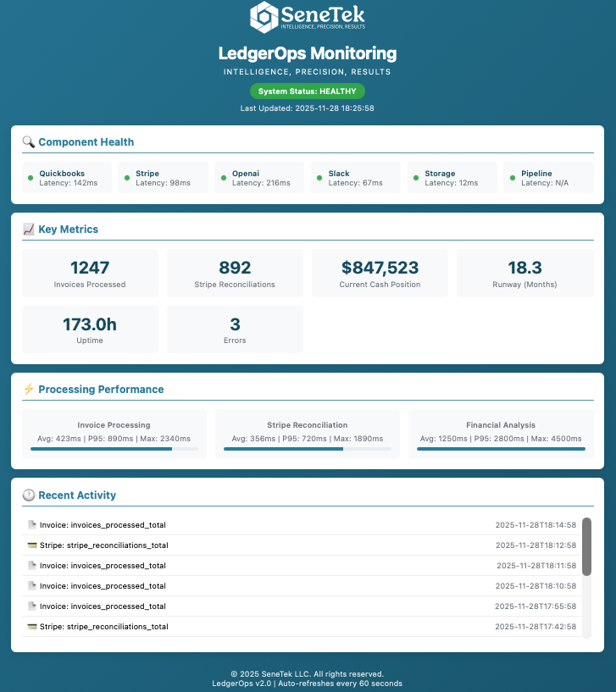Click the green status dot for Pipeline

513,178
